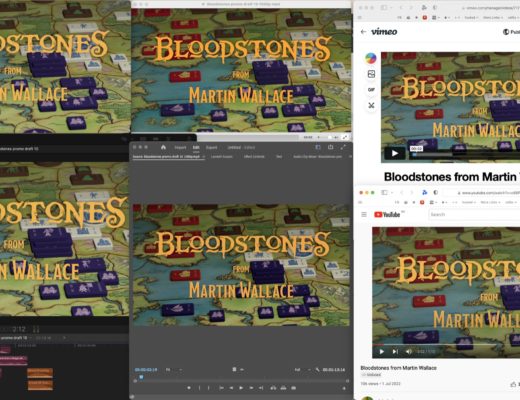
Task: Open source monitor wrench settings
Action: 317,370
